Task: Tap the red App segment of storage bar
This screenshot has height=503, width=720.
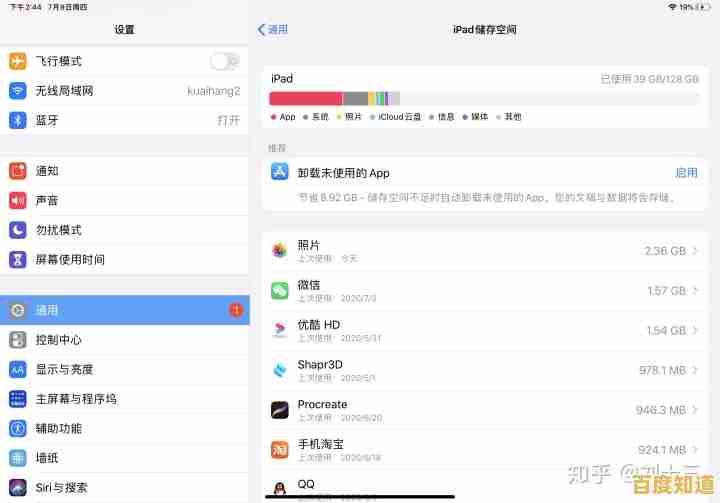Action: [x=306, y=98]
